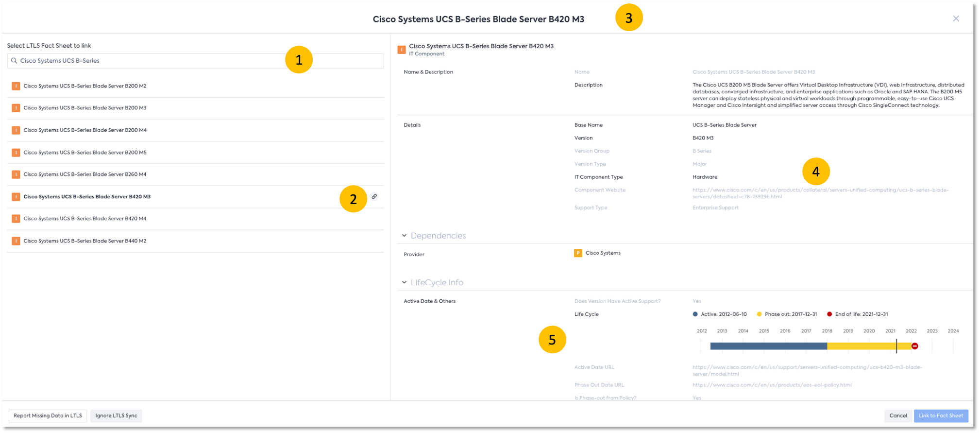The image size is (980, 433).
Task: Click the link icon on B420 M3 row
Action: pos(374,197)
